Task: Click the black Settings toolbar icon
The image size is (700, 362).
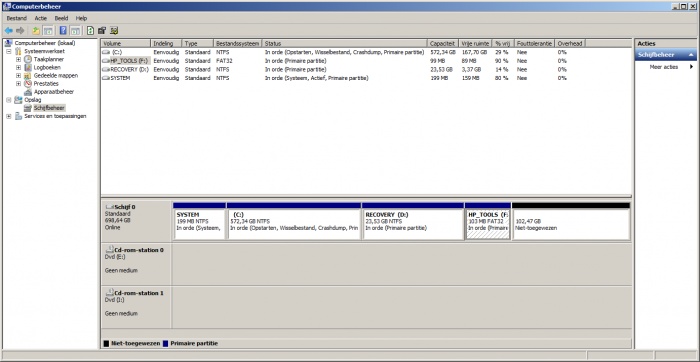Action: pos(102,31)
